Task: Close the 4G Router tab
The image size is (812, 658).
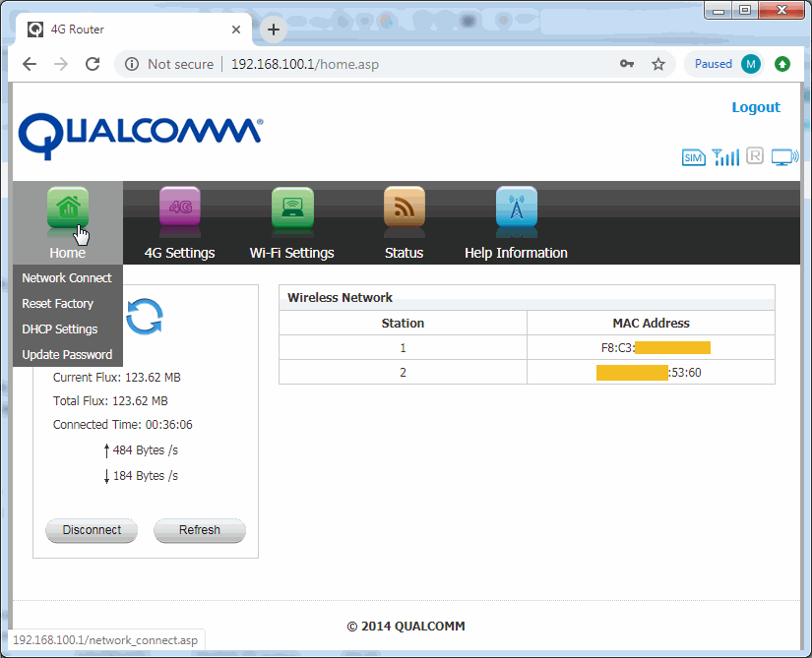Action: (x=236, y=30)
